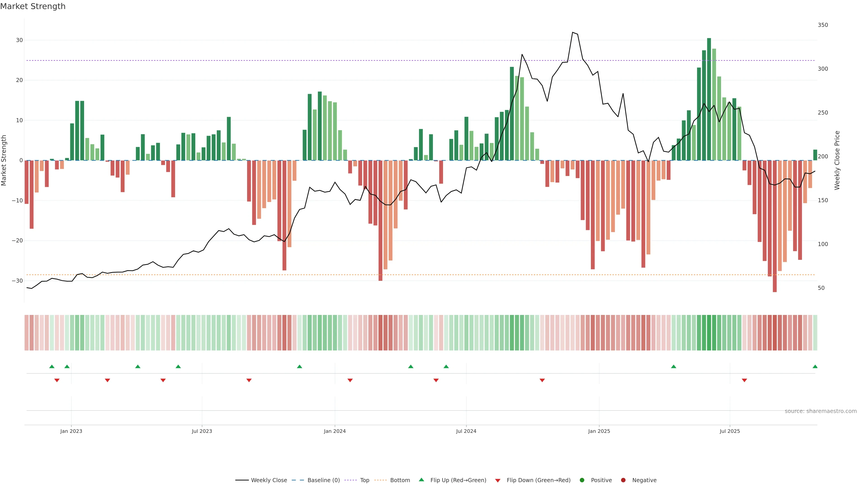Click the dark red Negative legend dot
This screenshot has width=868, height=488.
tap(623, 480)
